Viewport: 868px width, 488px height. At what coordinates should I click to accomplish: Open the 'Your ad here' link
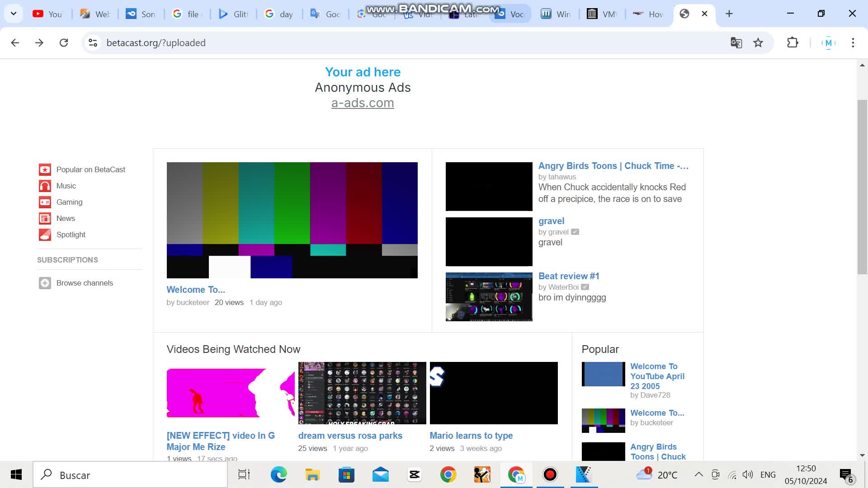(363, 72)
